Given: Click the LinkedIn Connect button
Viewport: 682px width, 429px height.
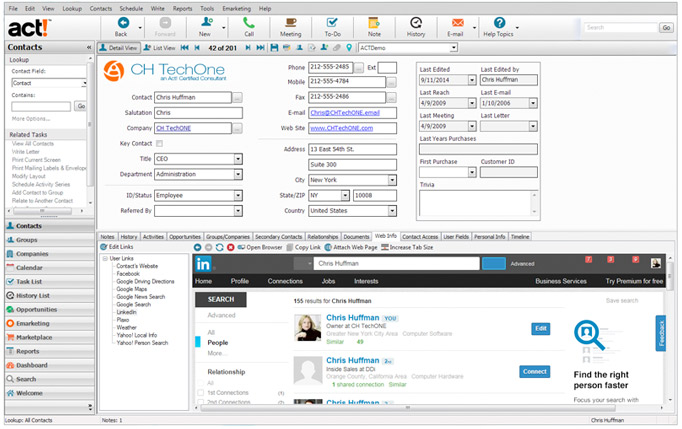Looking at the screenshot, I should coord(535,372).
